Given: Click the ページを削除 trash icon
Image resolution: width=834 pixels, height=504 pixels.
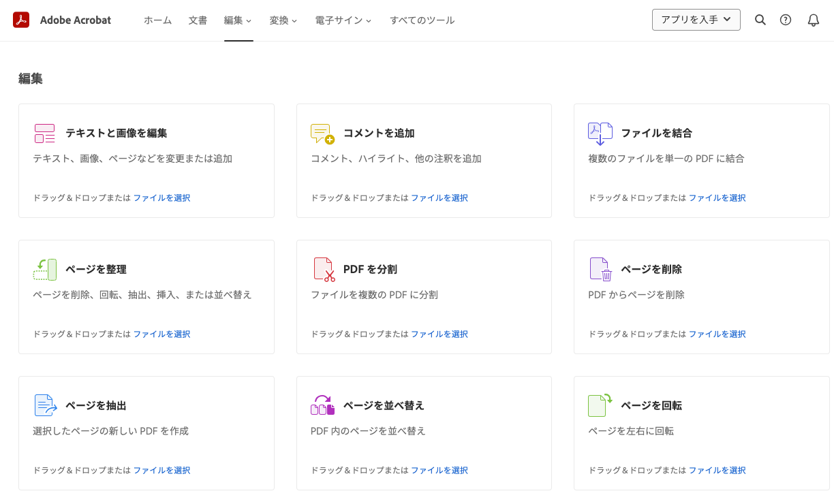Looking at the screenshot, I should (x=600, y=269).
